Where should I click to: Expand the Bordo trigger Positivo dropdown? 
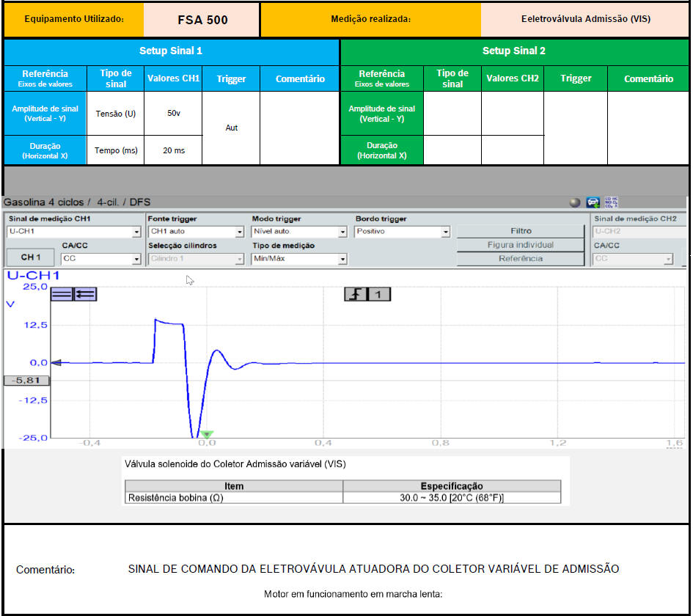coord(445,232)
